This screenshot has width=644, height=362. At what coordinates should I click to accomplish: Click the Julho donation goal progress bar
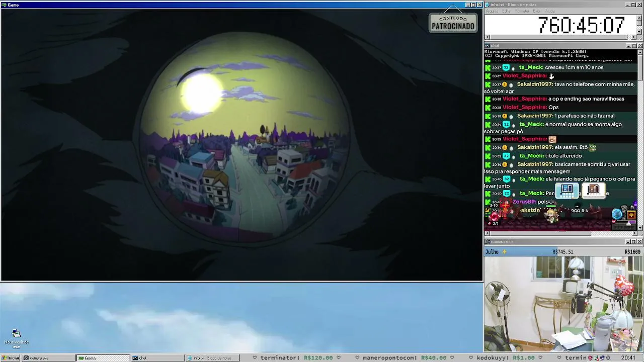point(563,252)
